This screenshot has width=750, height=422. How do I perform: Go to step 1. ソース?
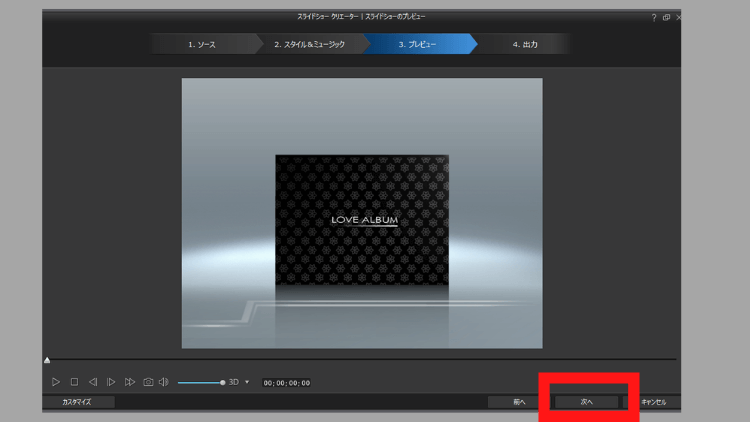[x=201, y=44]
